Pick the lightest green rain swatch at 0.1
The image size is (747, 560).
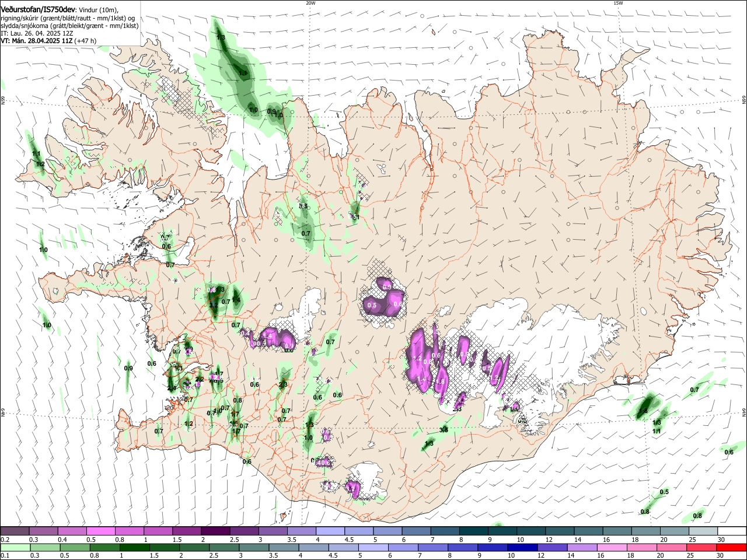[x=15, y=547]
